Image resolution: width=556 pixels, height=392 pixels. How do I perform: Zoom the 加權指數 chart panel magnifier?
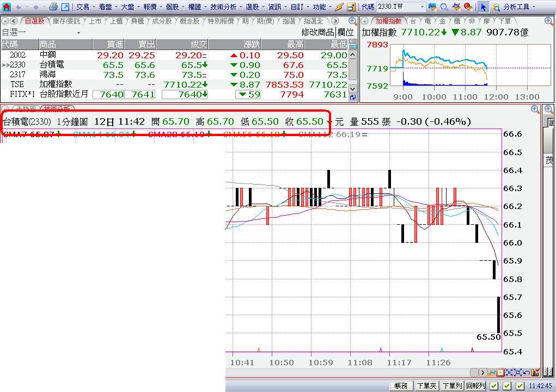click(548, 21)
